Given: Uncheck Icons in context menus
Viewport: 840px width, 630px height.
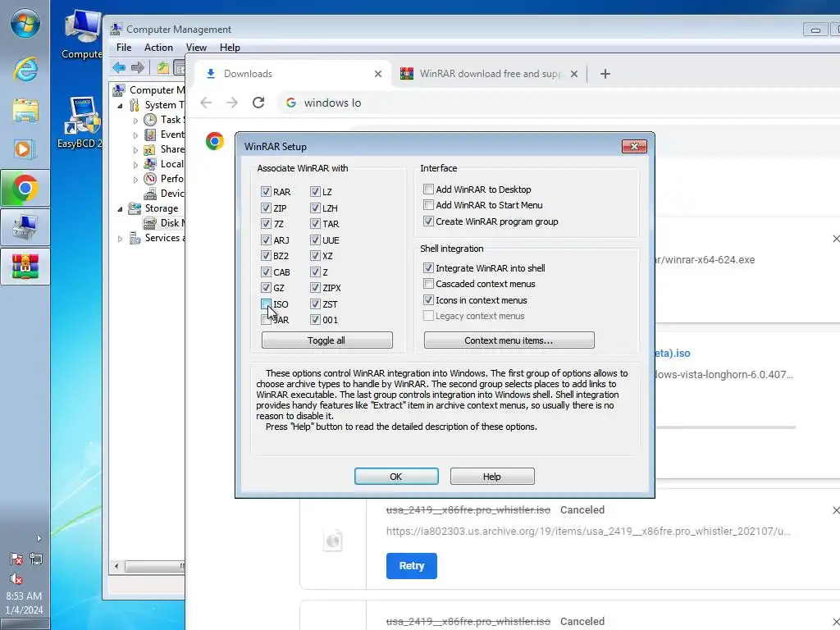Looking at the screenshot, I should [x=428, y=300].
